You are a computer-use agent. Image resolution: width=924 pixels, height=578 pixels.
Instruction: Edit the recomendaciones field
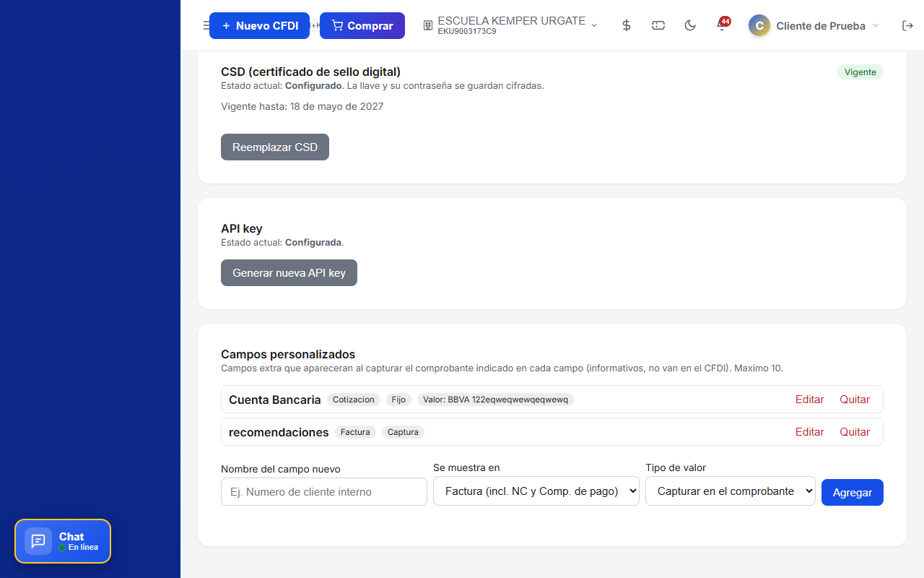coord(810,431)
